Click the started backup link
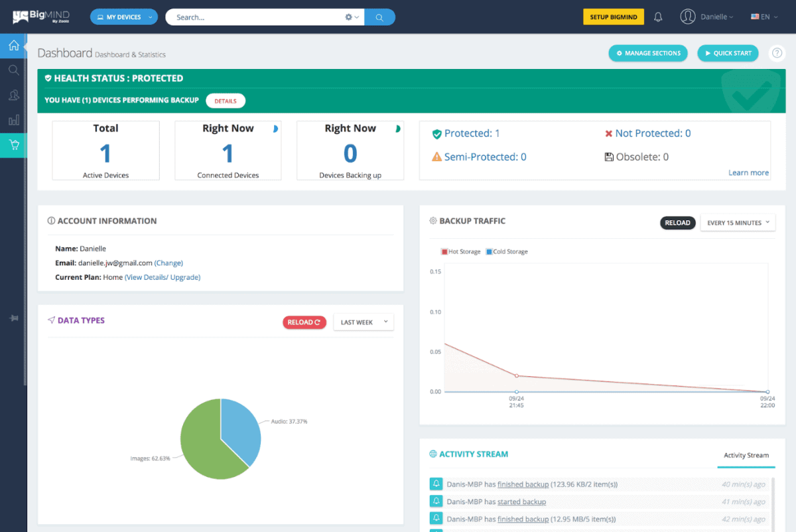The image size is (796, 532). [x=521, y=501]
